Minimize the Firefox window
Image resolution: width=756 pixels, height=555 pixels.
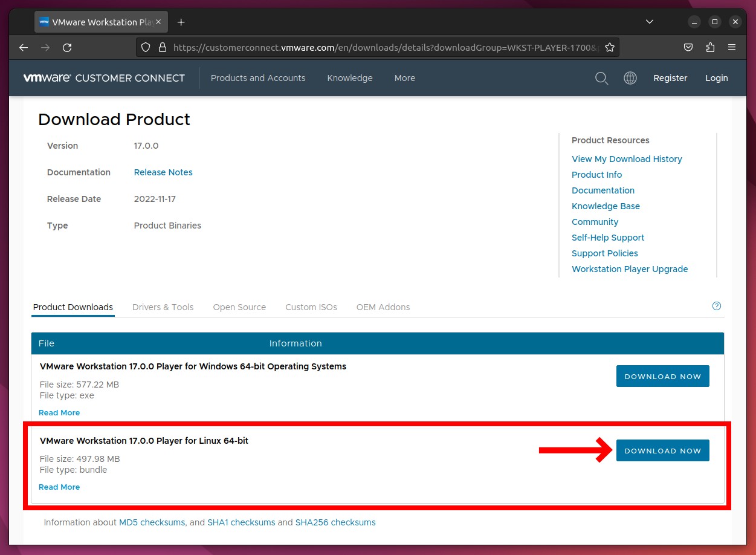[694, 22]
